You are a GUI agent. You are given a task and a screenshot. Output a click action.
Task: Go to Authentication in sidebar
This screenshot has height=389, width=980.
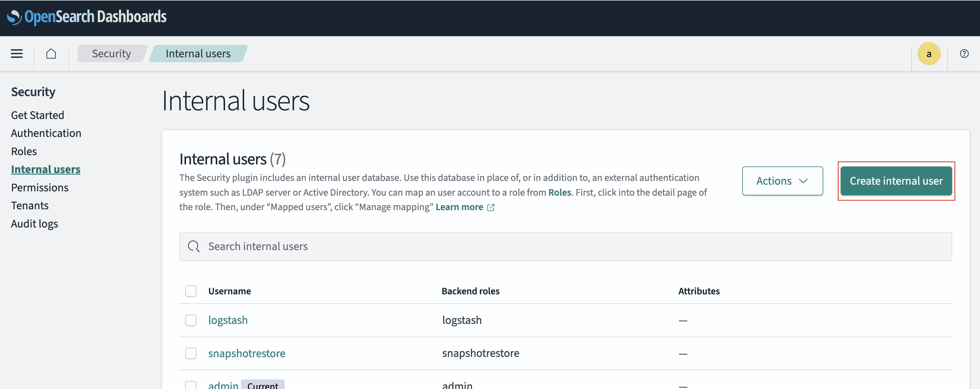(x=46, y=133)
